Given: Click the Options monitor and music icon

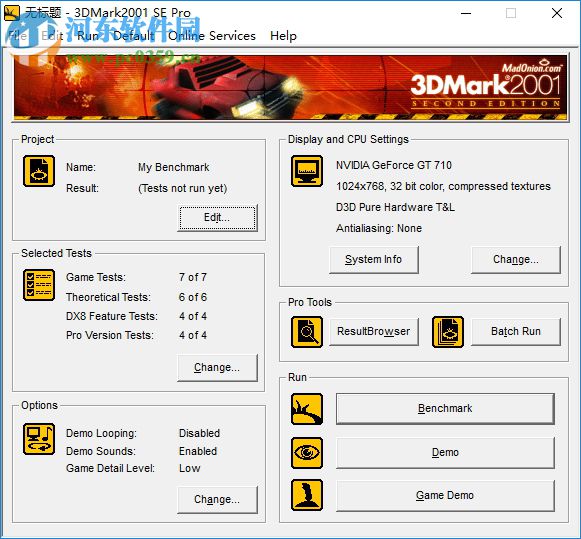Looking at the screenshot, I should click(39, 439).
